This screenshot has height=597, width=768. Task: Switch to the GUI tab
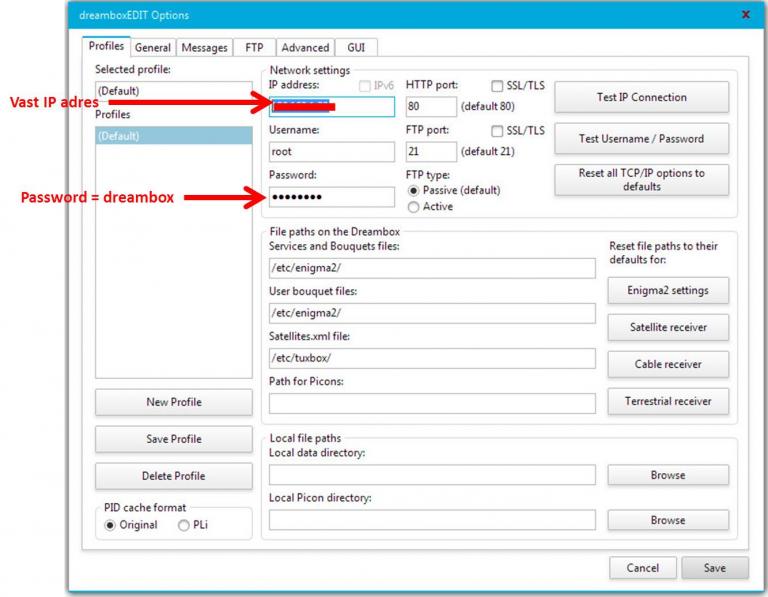[356, 47]
